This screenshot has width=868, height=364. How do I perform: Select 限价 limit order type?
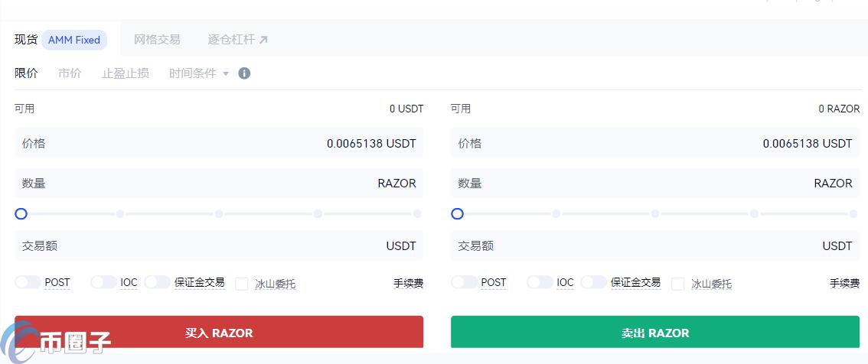[26, 73]
